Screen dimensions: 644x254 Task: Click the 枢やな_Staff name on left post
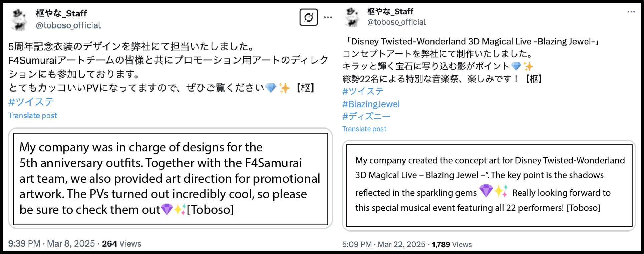click(61, 13)
